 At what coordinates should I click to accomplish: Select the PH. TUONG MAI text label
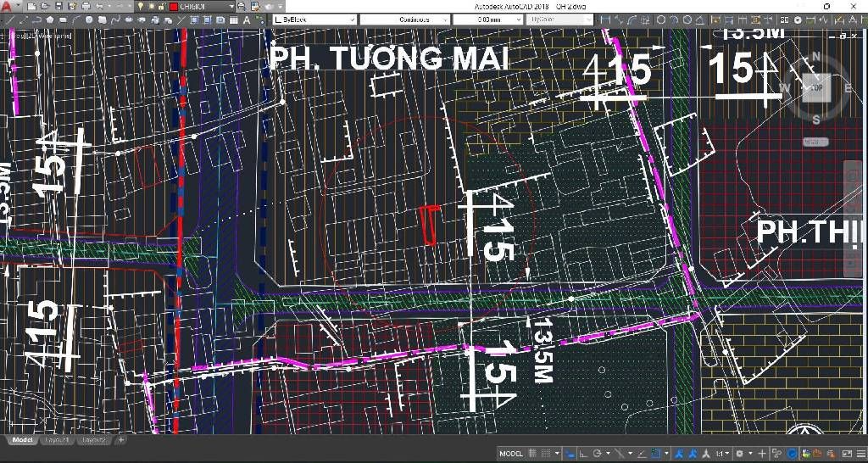[390, 59]
